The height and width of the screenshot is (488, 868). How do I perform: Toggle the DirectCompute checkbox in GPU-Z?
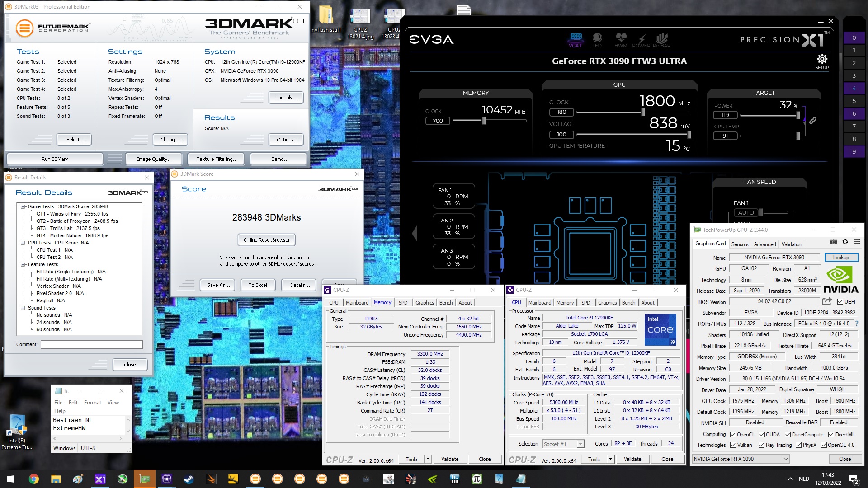tap(788, 435)
